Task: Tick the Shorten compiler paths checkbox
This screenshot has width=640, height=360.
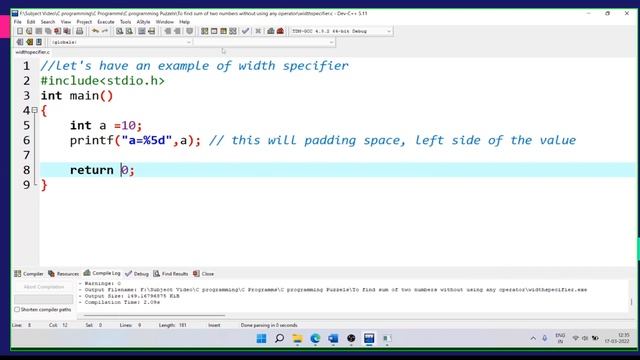Action: (x=17, y=310)
